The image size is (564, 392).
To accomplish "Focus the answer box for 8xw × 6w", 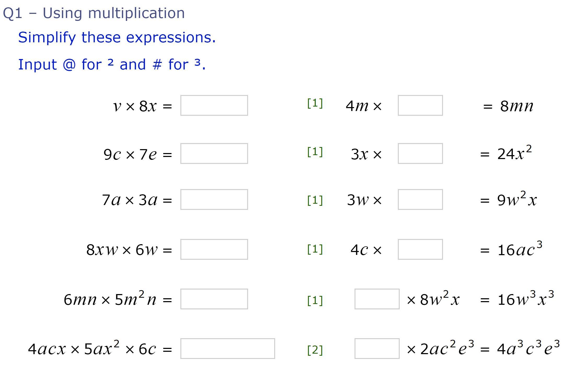I will (214, 249).
